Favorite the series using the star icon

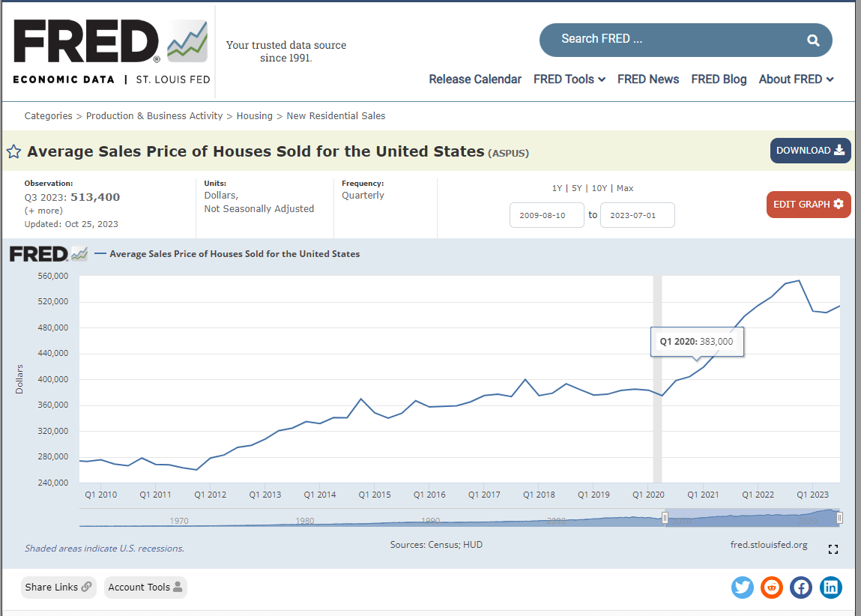pos(13,151)
